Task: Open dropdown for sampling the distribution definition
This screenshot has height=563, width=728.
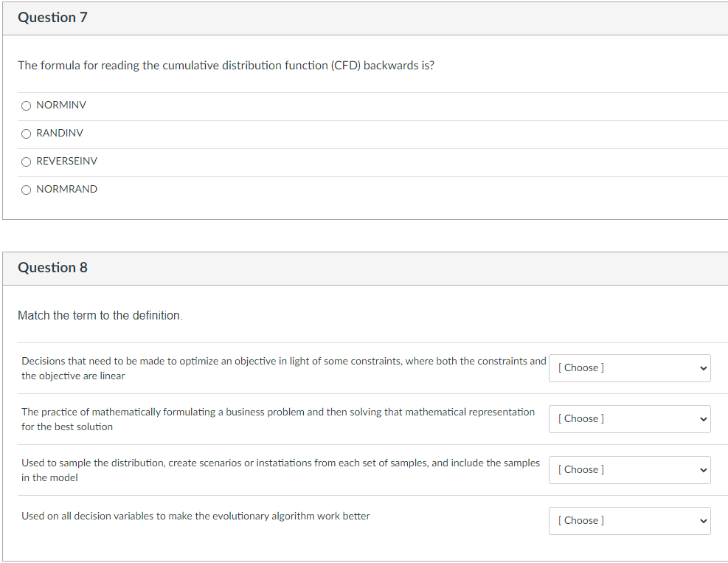Action: coord(629,469)
